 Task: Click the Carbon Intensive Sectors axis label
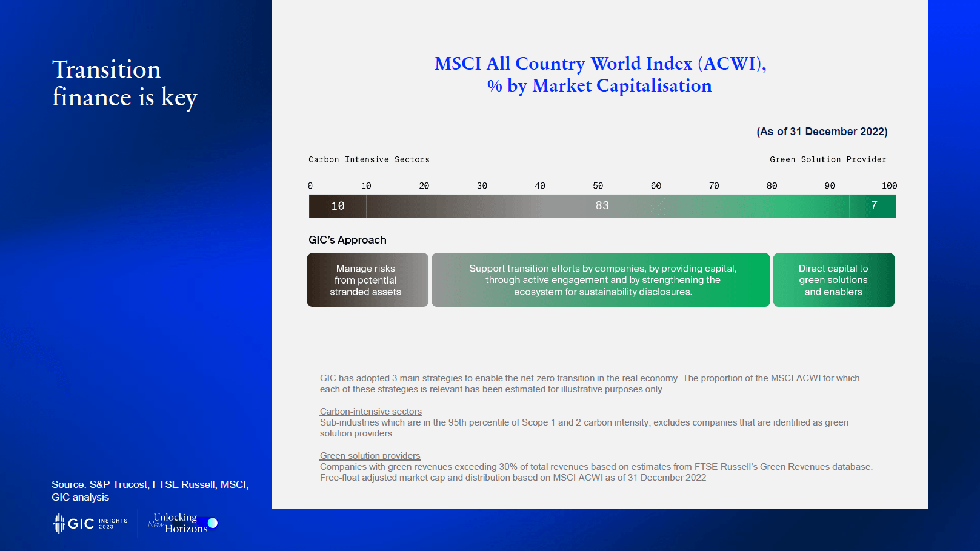(x=368, y=160)
